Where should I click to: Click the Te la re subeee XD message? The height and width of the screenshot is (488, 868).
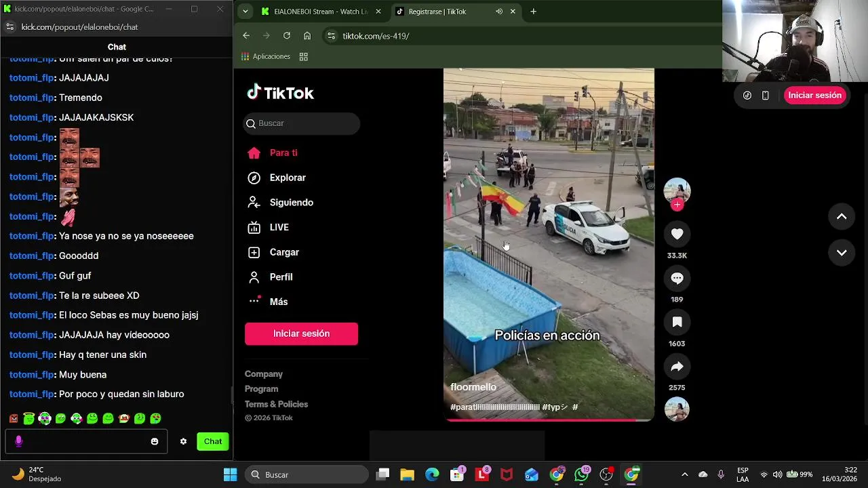(99, 296)
